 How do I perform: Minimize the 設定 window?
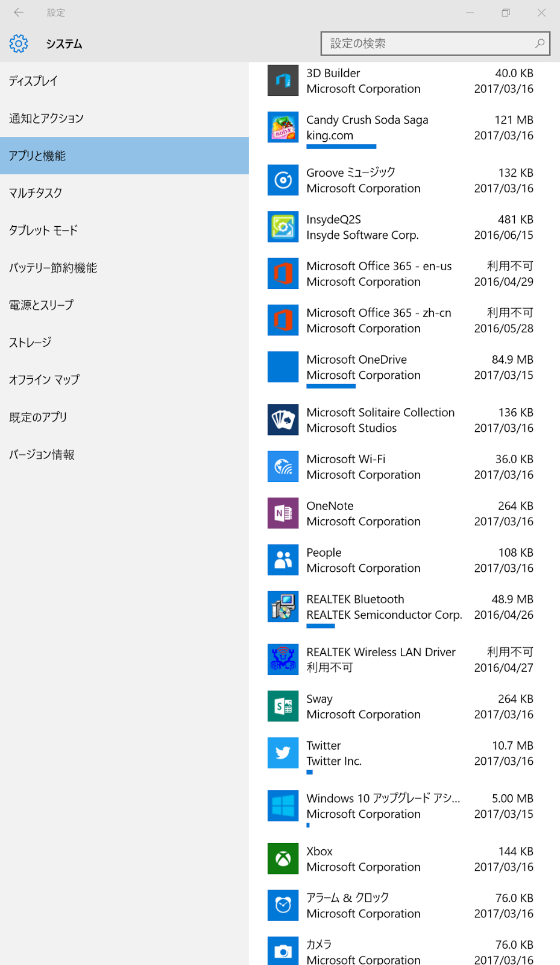[470, 12]
